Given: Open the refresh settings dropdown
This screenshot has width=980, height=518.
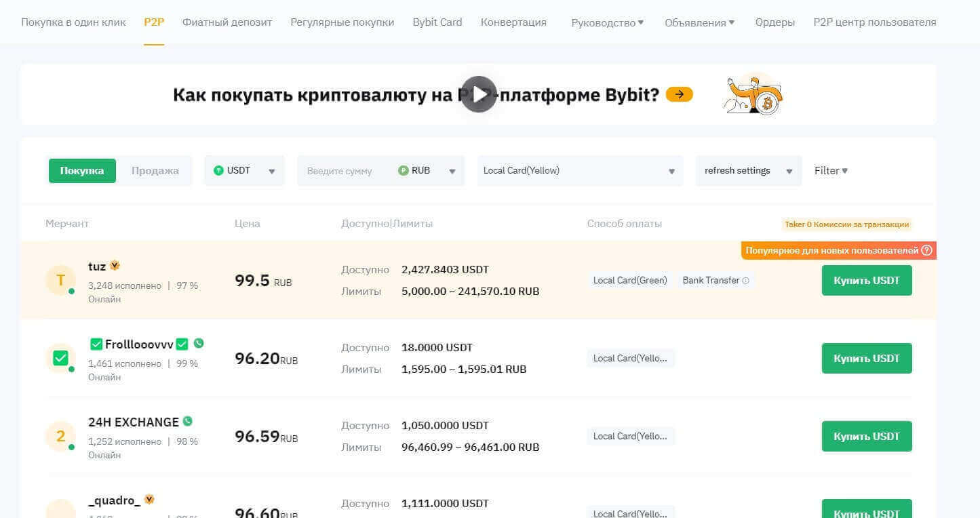Looking at the screenshot, I should pos(748,171).
